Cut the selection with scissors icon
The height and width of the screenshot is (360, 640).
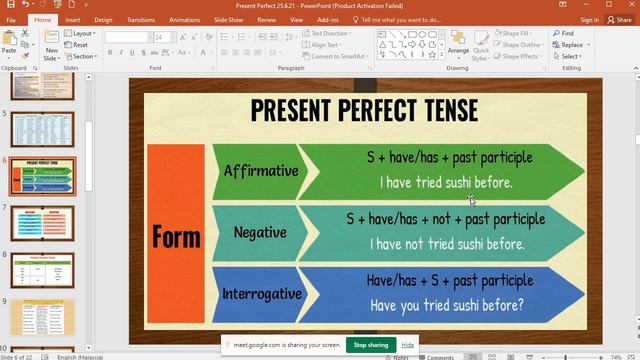click(25, 33)
